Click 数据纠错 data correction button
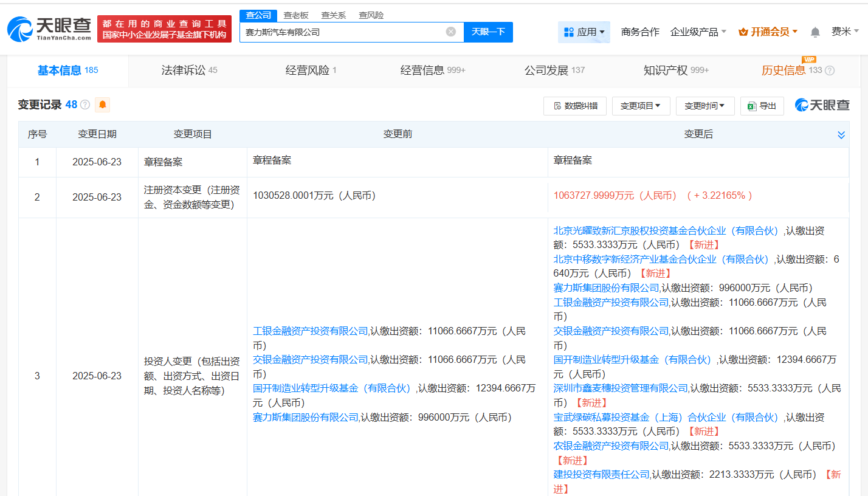The height and width of the screenshot is (496, 868). (574, 106)
